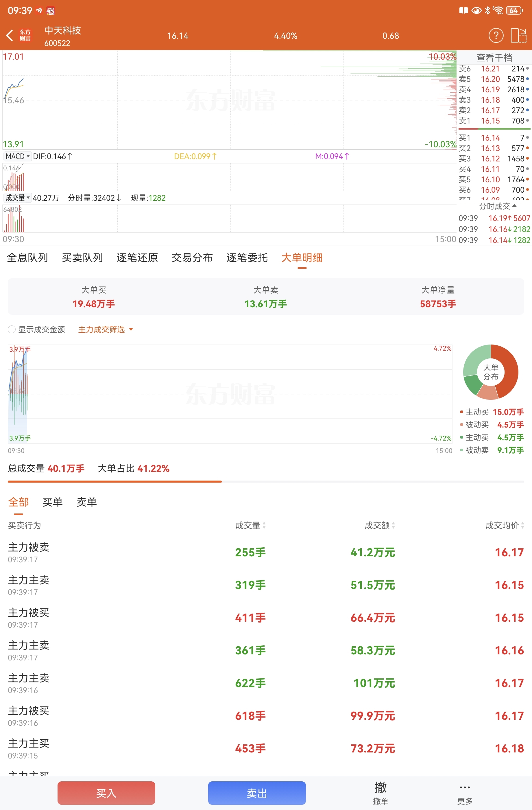Tap the battery indicator in status bar

(514, 10)
